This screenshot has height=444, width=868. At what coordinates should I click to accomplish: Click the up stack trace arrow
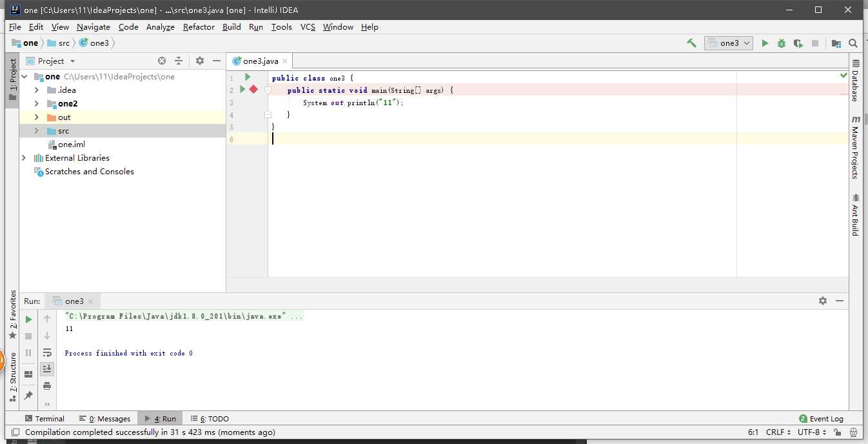point(47,319)
